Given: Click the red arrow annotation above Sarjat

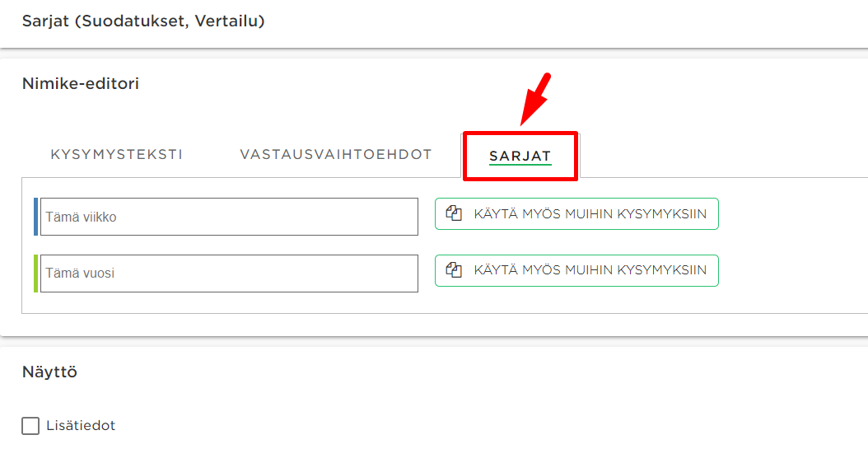Looking at the screenshot, I should pyautogui.click(x=535, y=99).
